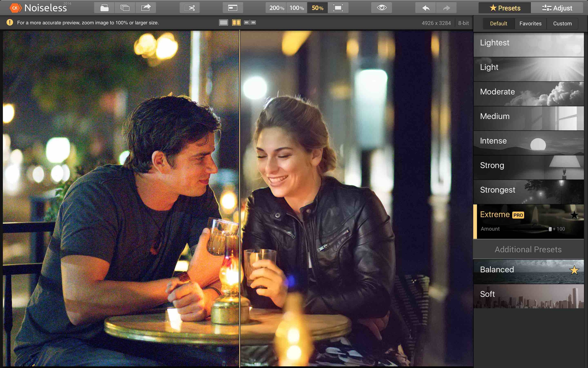
Task: Select the Favorites presets tab
Action: pos(530,24)
